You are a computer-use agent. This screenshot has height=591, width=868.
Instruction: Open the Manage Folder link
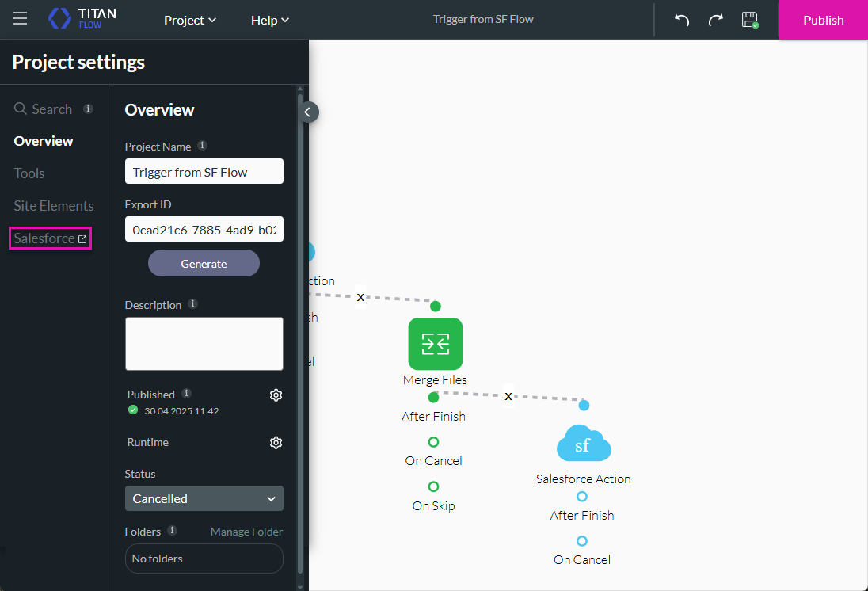pyautogui.click(x=246, y=532)
